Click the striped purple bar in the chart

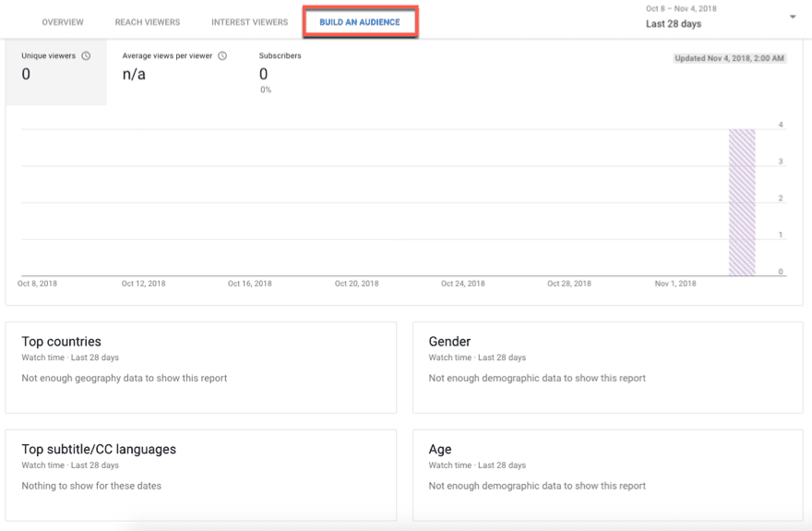742,202
